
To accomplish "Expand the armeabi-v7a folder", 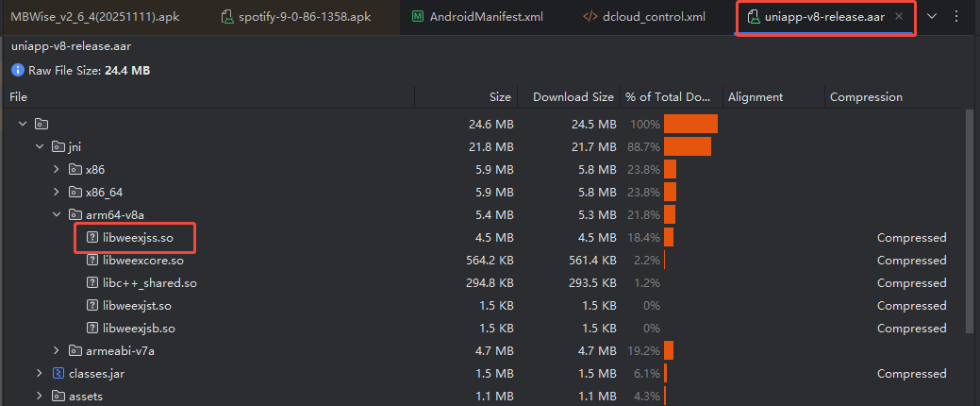I will click(x=57, y=350).
